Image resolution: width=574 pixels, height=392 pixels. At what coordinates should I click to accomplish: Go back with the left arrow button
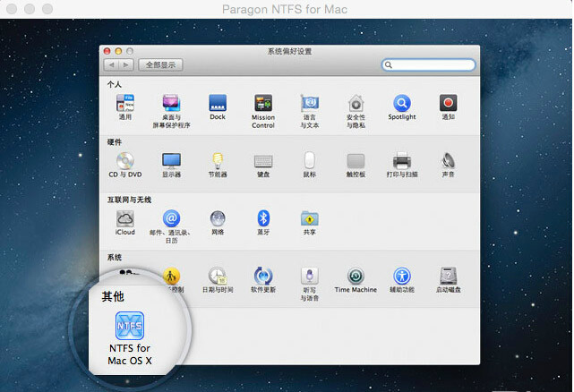point(111,65)
